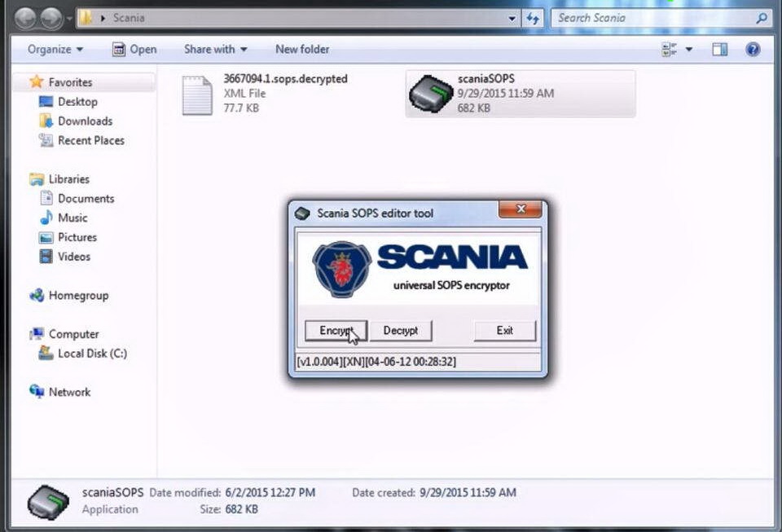Click the search magnifier icon
This screenshot has height=532, width=782.
[x=762, y=19]
